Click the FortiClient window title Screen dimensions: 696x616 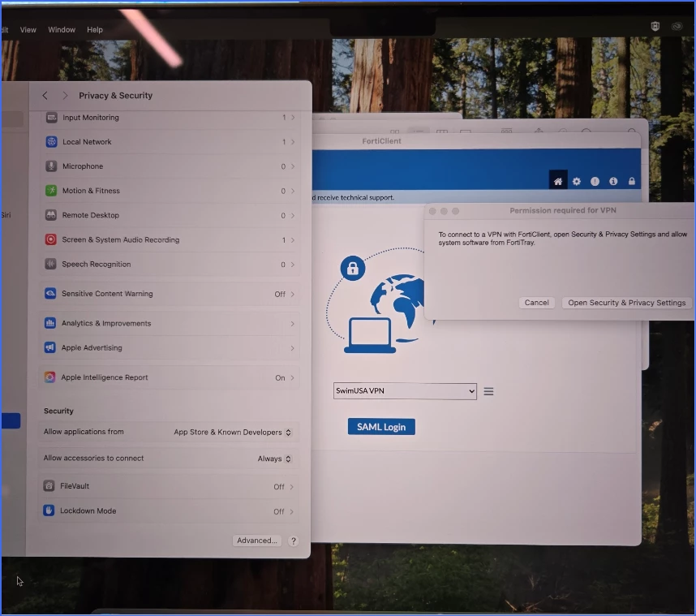coord(381,140)
